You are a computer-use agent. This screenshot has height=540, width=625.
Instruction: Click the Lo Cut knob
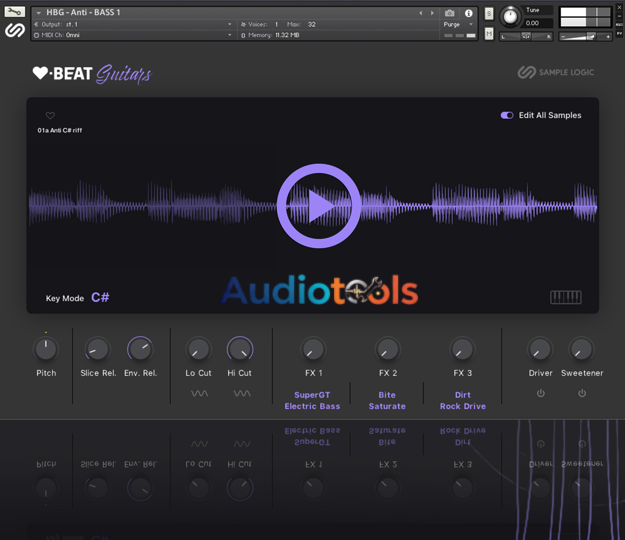198,349
